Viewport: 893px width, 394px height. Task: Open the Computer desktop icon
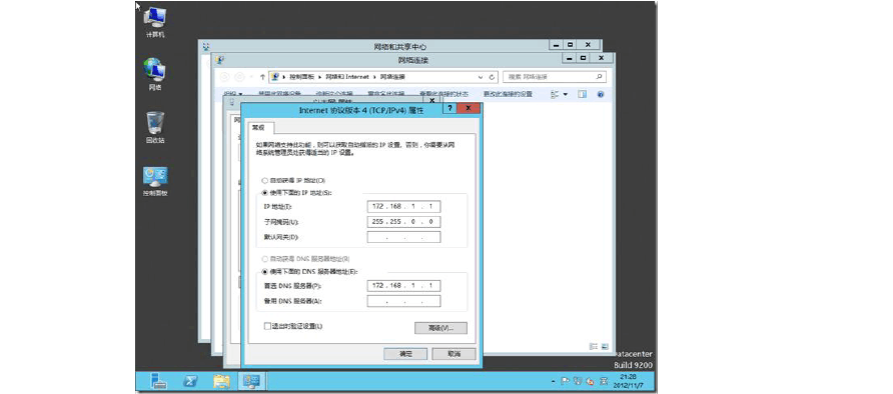coord(155,23)
